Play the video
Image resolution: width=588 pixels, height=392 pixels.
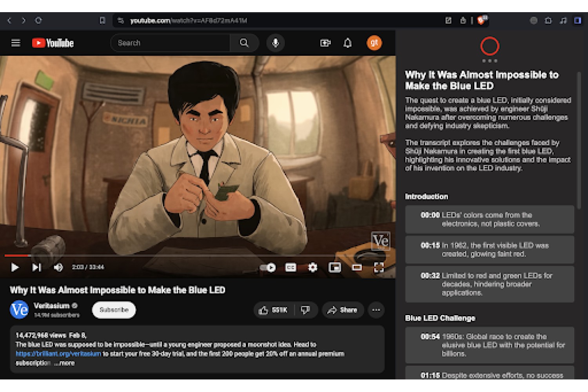click(15, 267)
